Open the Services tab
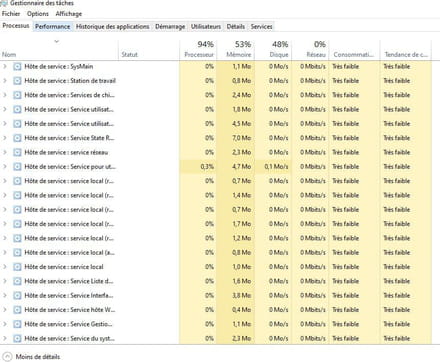440x362 pixels. pos(261,27)
